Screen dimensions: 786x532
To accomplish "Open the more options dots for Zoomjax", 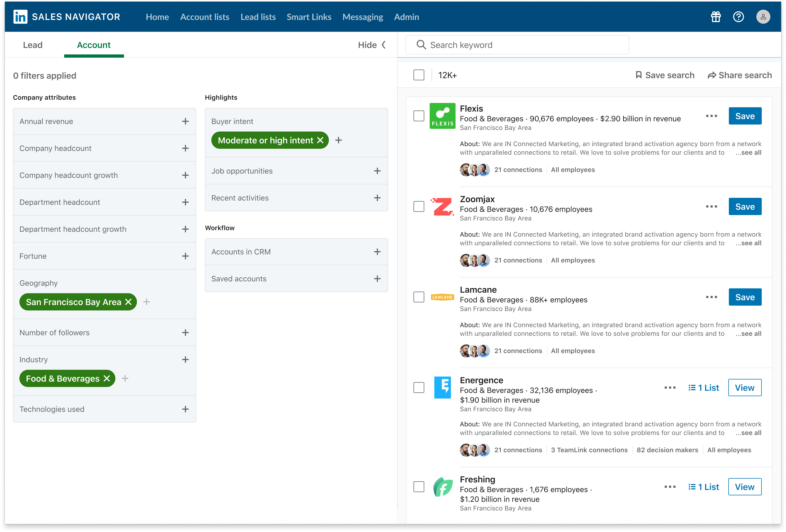I will [x=711, y=207].
